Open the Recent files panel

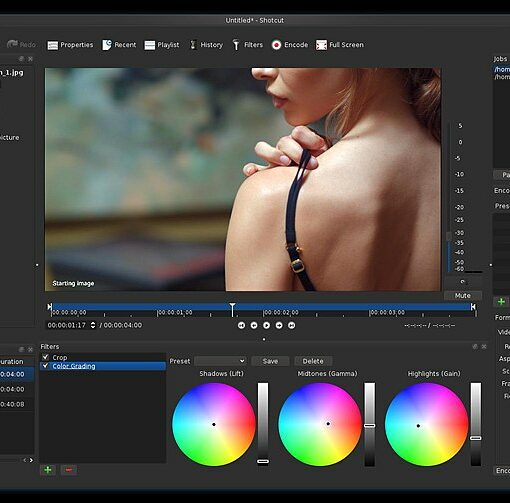[x=119, y=45]
